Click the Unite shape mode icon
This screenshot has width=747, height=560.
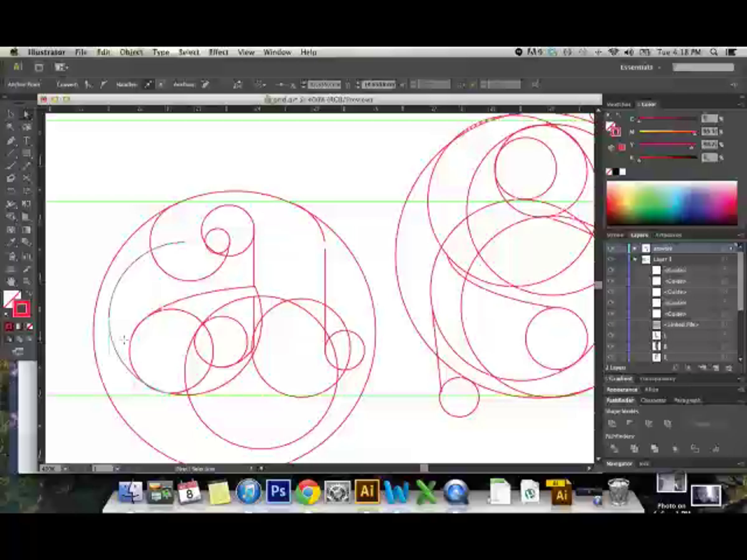tap(612, 423)
